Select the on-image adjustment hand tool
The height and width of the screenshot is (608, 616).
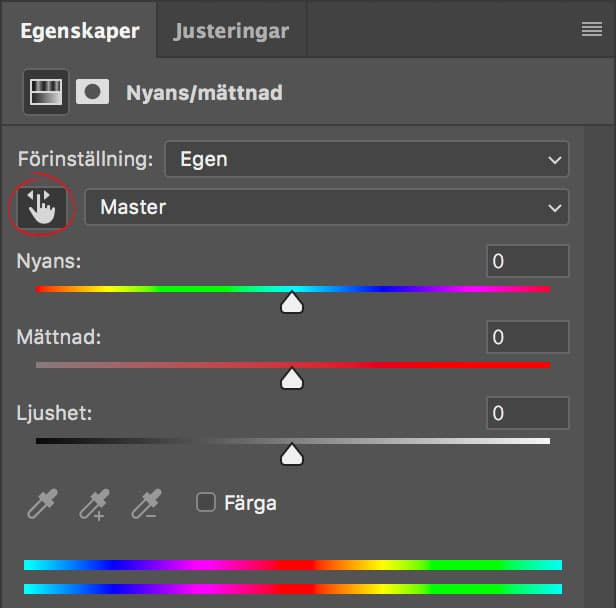42,207
